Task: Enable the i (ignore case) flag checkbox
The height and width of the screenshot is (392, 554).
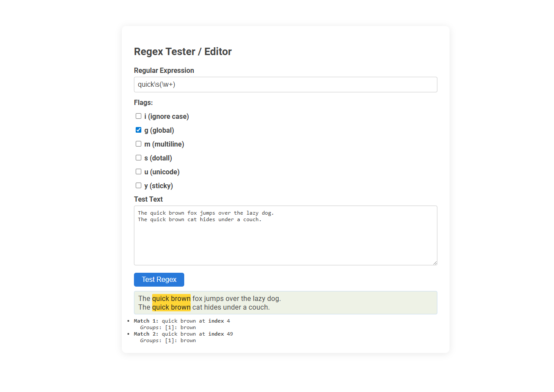Action: 138,116
